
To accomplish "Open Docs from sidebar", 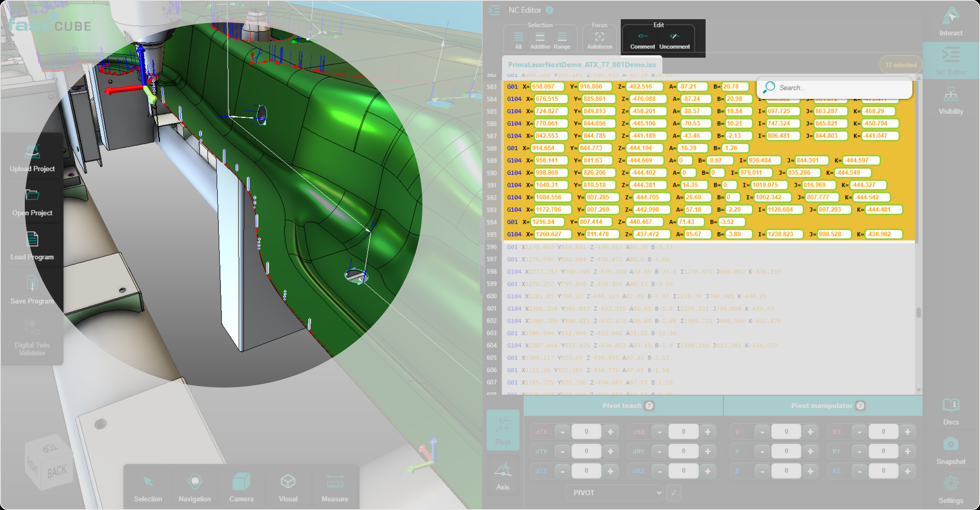I will (x=951, y=412).
